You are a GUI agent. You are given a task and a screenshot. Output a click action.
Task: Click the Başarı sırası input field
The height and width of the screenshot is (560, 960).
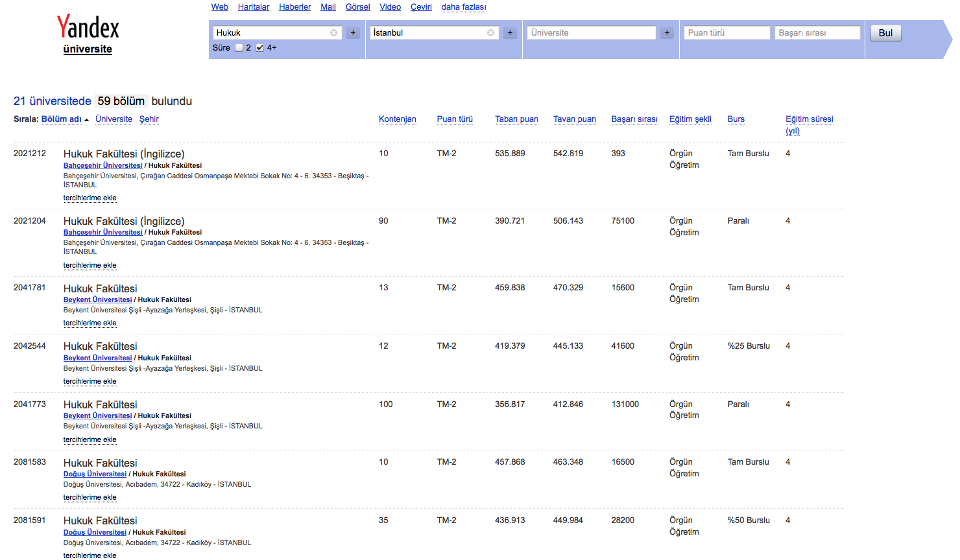817,32
